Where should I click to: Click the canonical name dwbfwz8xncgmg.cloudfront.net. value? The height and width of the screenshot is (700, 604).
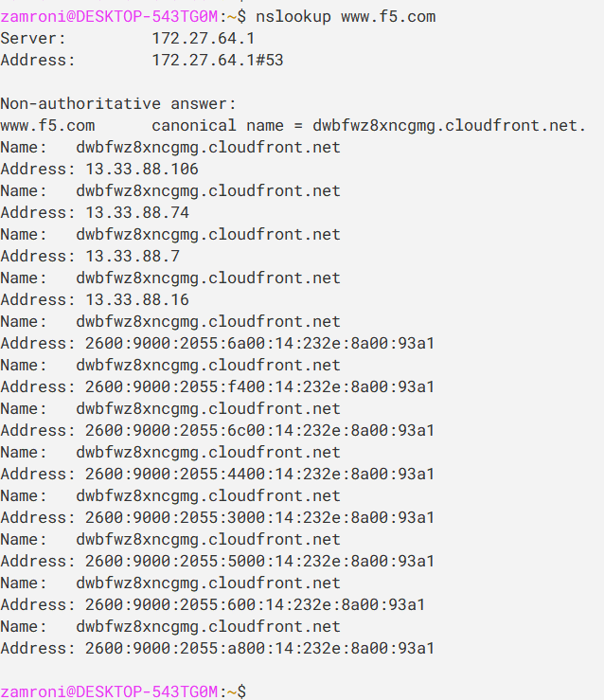(x=450, y=126)
